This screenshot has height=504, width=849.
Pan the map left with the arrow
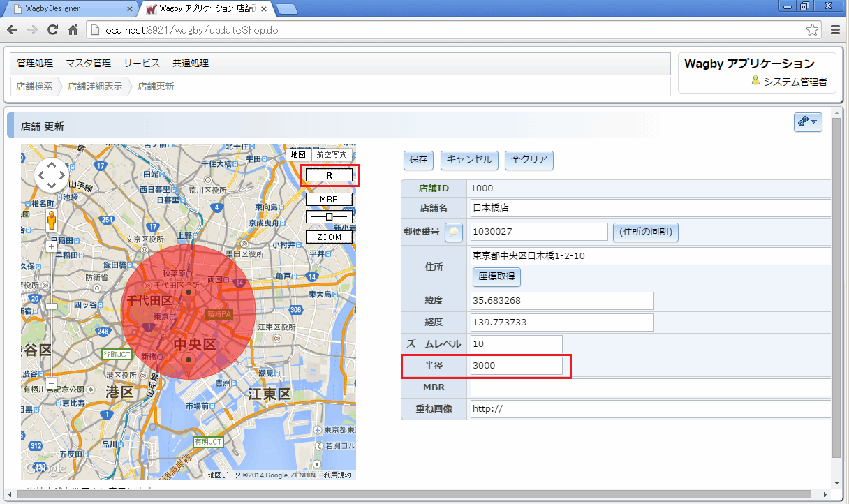[x=40, y=176]
